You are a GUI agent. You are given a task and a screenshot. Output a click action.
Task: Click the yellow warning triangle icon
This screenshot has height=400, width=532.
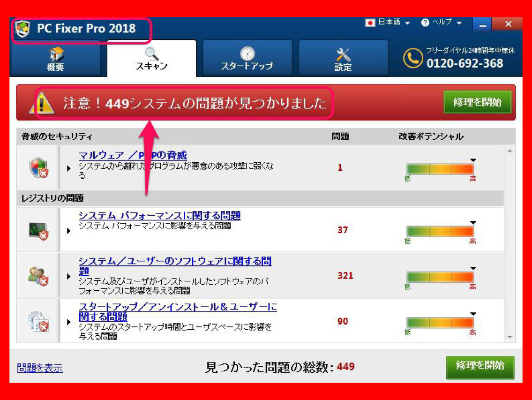(42, 103)
